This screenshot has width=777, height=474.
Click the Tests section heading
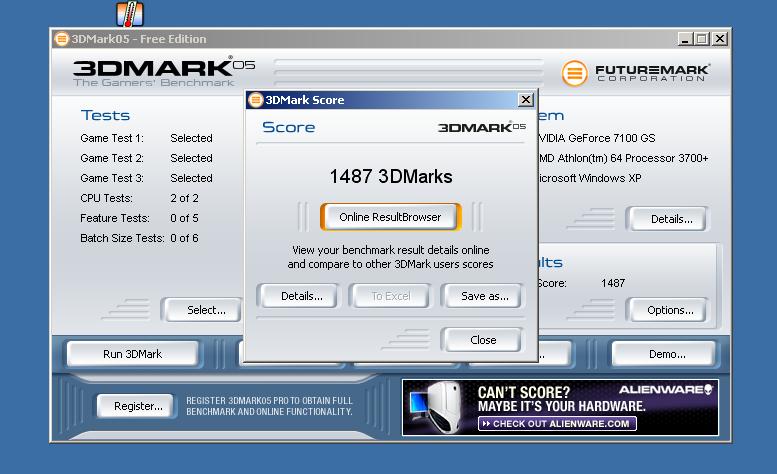[105, 115]
